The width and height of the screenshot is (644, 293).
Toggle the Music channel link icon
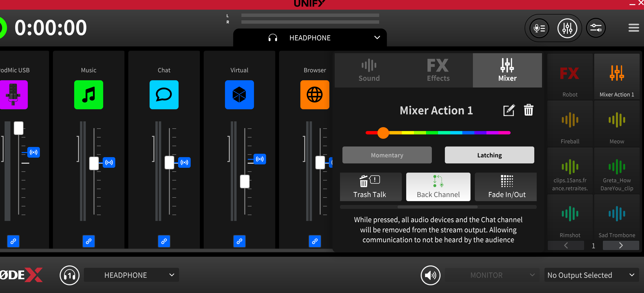(88, 241)
